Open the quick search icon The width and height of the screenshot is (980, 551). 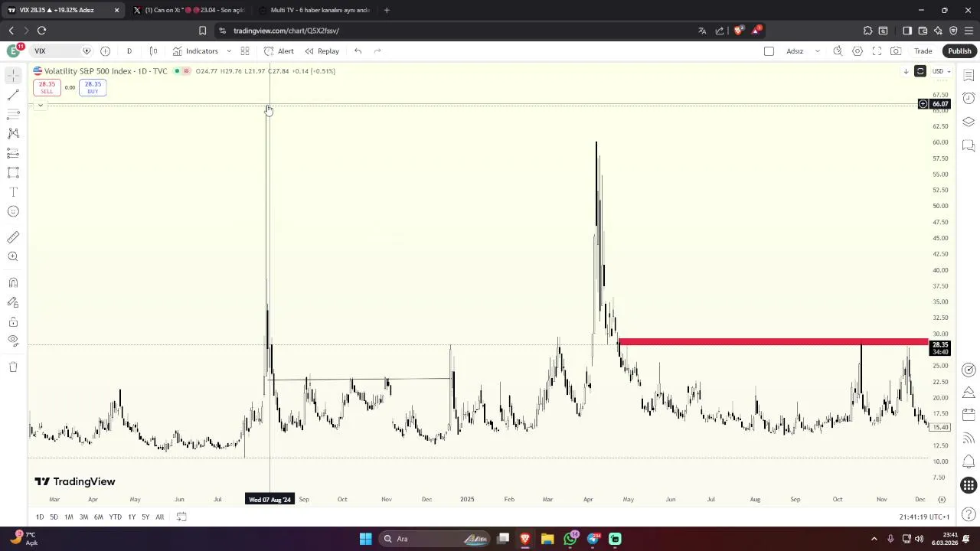click(x=838, y=51)
